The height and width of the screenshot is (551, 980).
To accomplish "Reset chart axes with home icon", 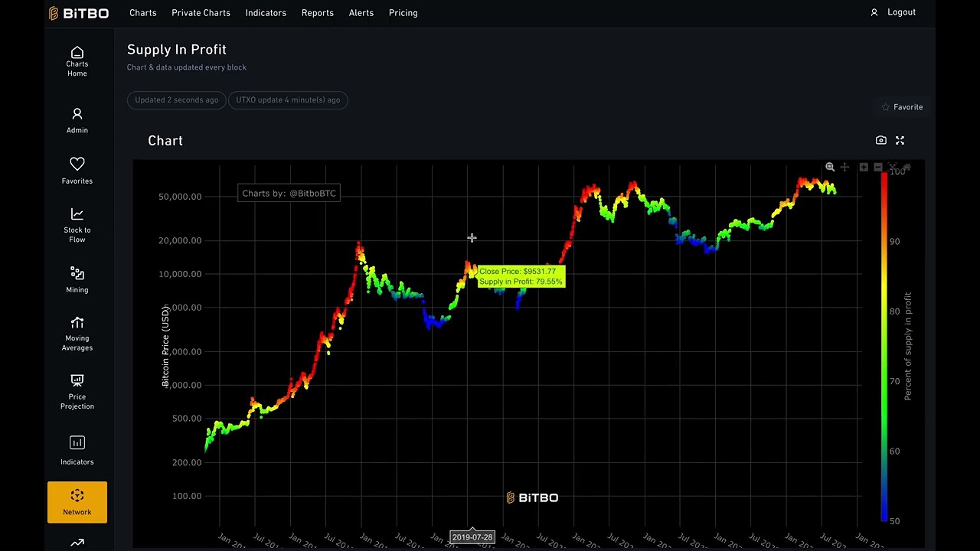I will click(906, 167).
